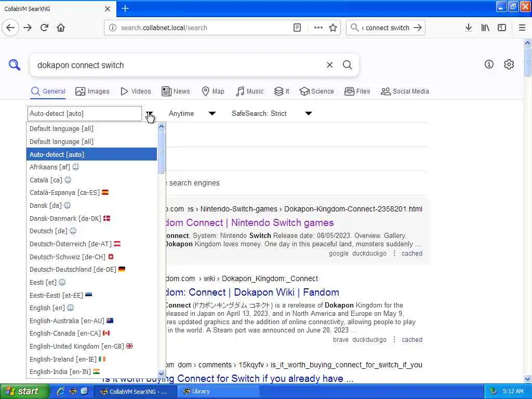Viewport: 532px width, 399px height.
Task: Open cached link of Nintendo result
Action: (412, 254)
